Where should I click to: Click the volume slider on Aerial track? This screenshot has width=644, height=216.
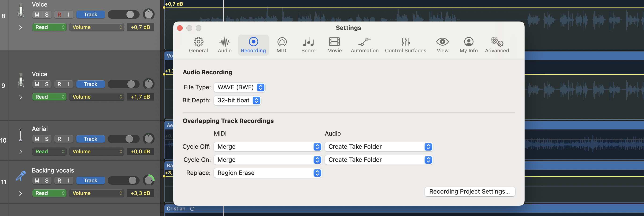click(x=123, y=139)
